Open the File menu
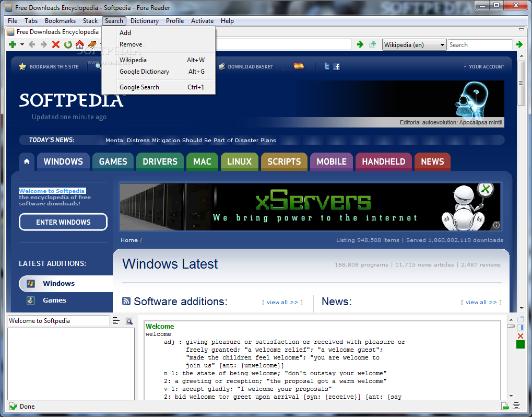Image resolution: width=532 pixels, height=417 pixels. (x=13, y=21)
